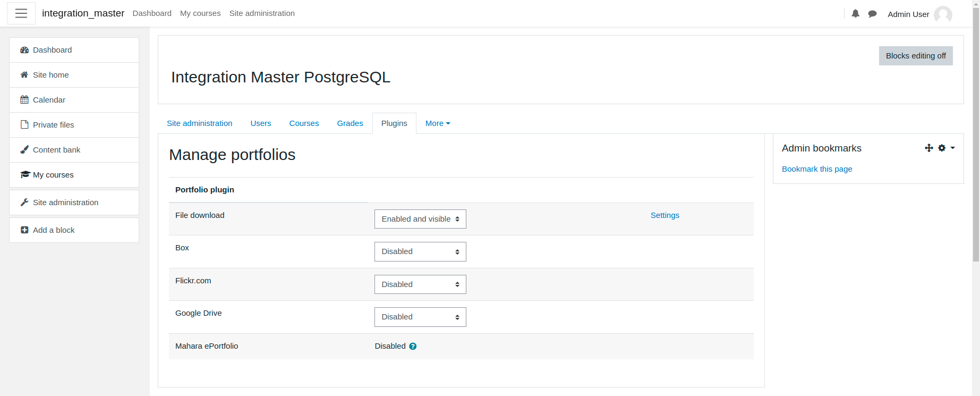The width and height of the screenshot is (980, 396).
Task: Click the Admin bookmarks block title
Action: point(822,148)
